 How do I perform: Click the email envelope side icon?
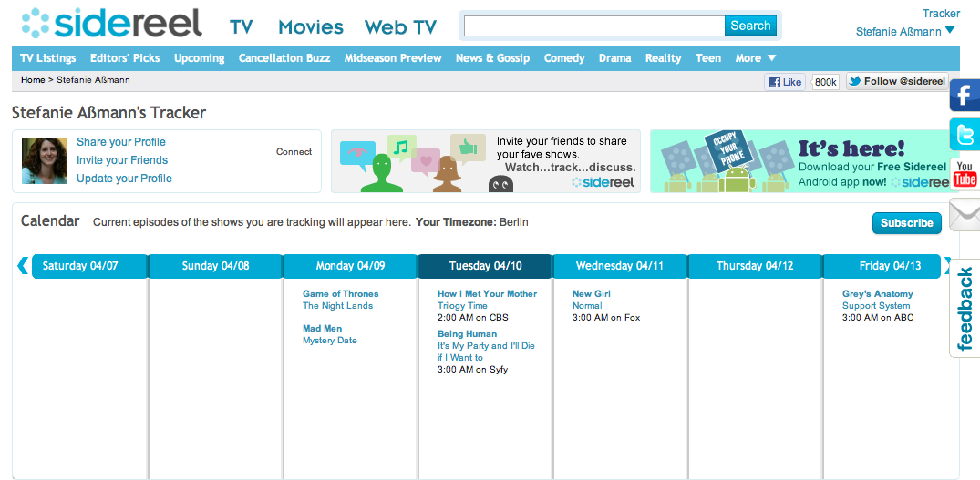click(x=965, y=215)
